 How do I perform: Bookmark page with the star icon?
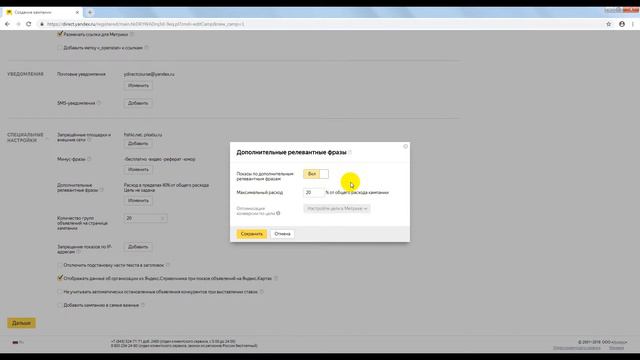click(609, 24)
